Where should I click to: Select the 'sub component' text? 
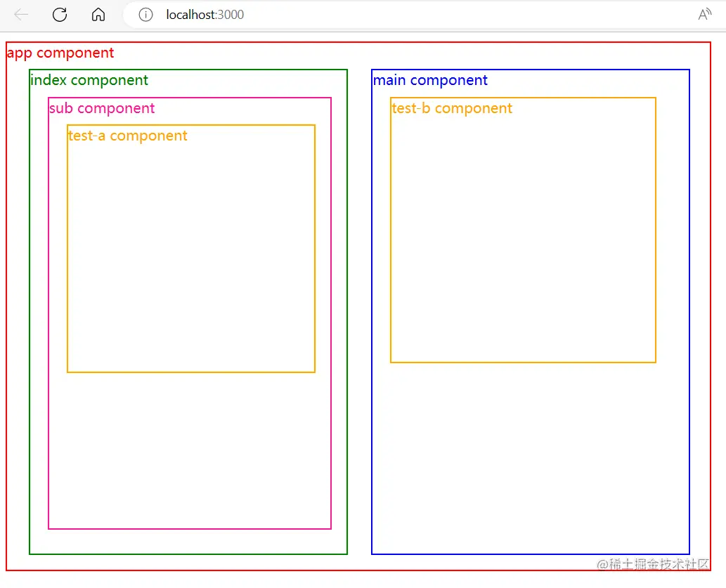click(x=102, y=108)
